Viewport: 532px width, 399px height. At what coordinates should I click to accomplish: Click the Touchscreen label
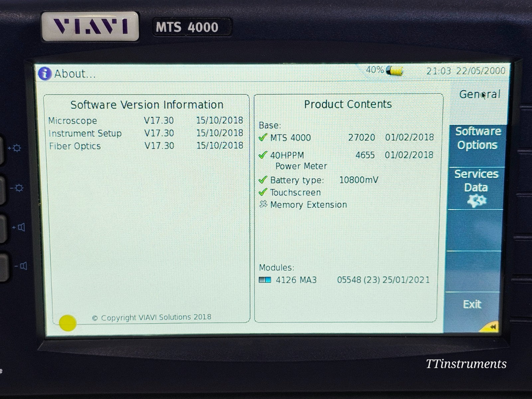296,192
